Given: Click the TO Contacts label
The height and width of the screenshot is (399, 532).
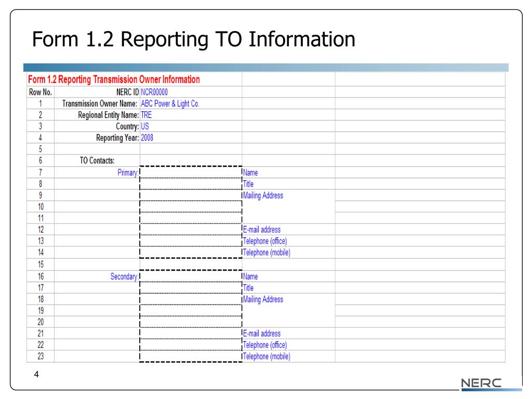Looking at the screenshot, I should [x=97, y=161].
